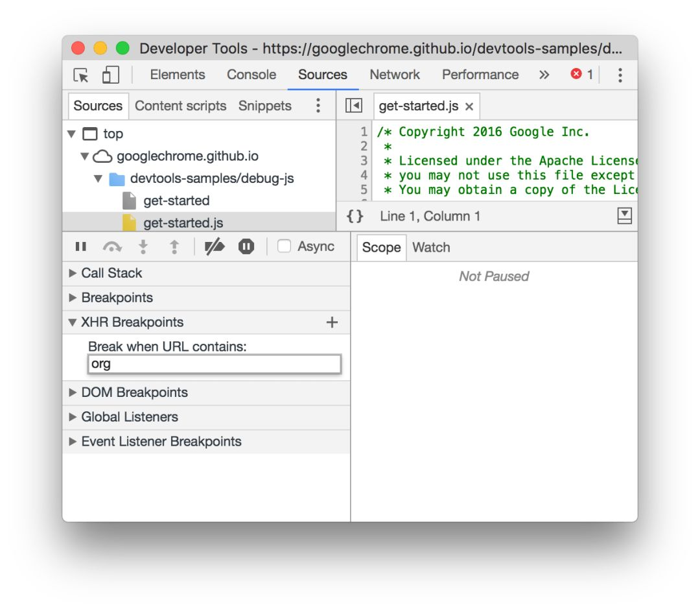Click the red macOS close window button
This screenshot has height=611, width=700.
(x=78, y=48)
